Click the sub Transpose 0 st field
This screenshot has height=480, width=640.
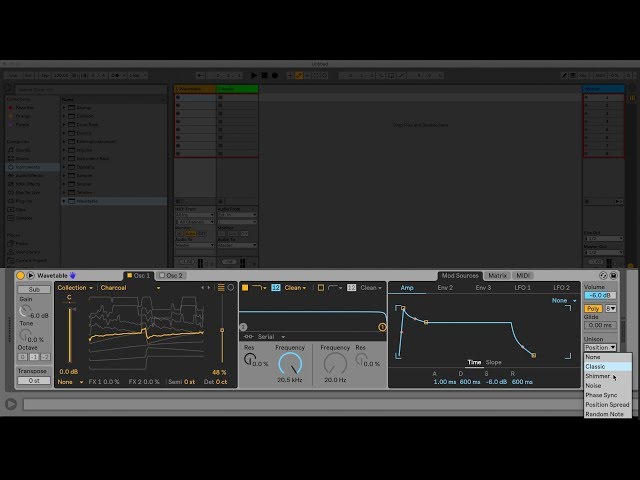pyautogui.click(x=34, y=380)
